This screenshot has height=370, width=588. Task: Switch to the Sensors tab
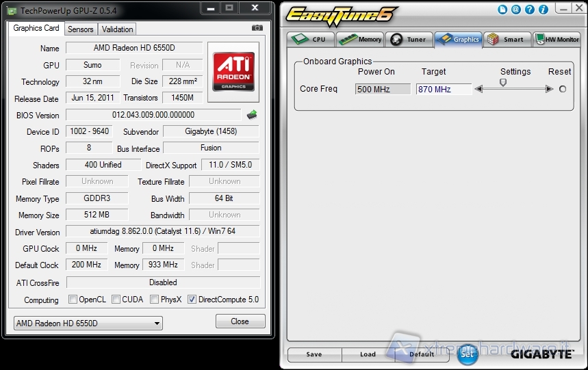point(81,29)
